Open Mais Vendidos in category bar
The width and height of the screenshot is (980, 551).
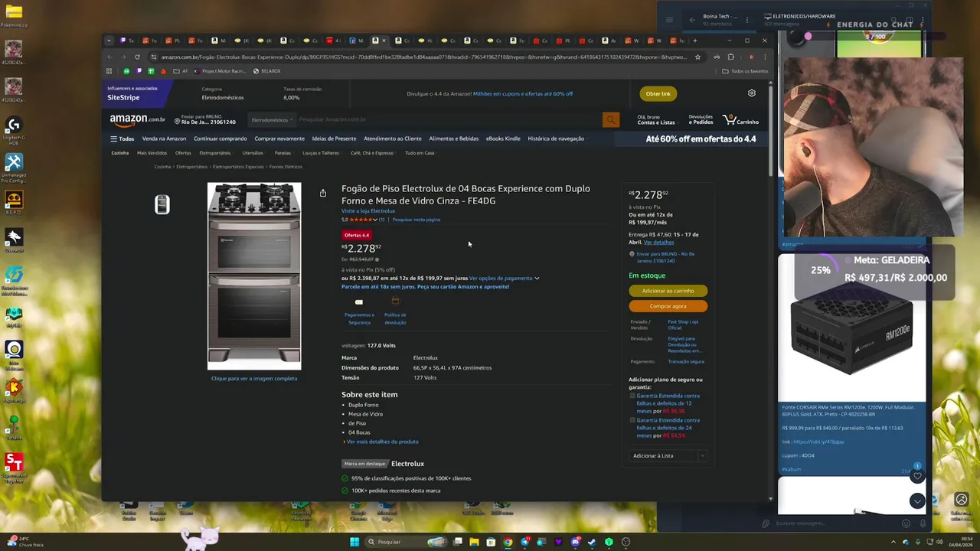pyautogui.click(x=152, y=153)
